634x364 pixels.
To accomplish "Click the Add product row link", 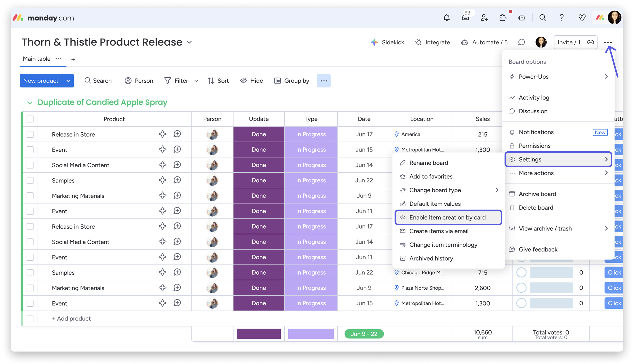I will [71, 318].
